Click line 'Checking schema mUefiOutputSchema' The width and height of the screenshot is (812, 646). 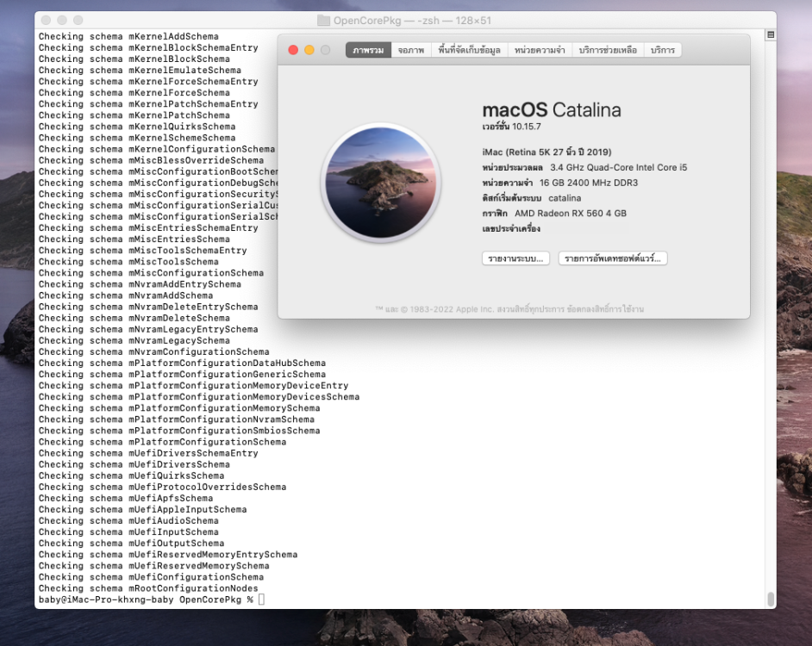tap(132, 543)
